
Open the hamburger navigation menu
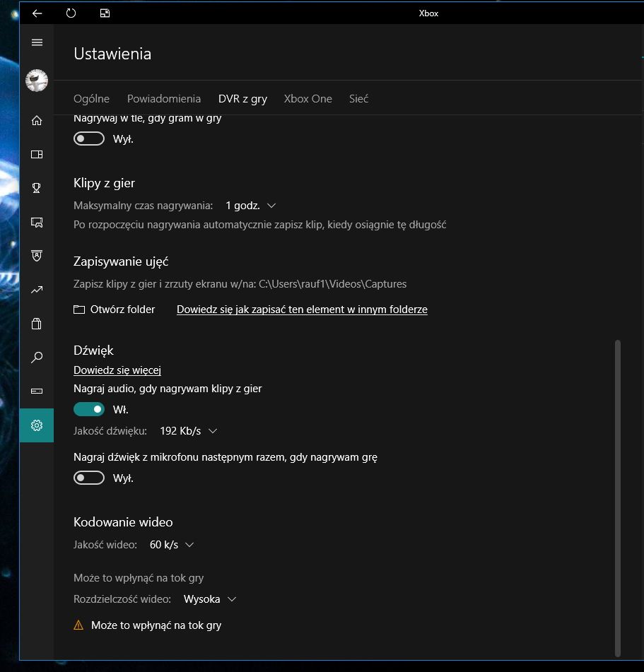pos(37,42)
